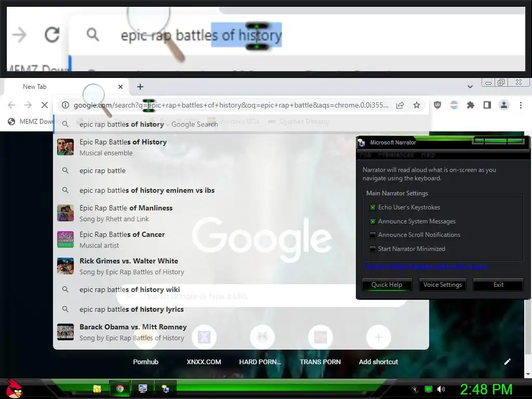
Task: Open the file explorer taskbar icon
Action: click(97, 389)
